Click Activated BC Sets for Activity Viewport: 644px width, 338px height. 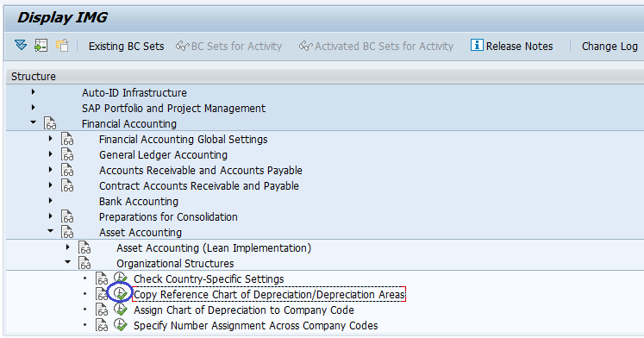pyautogui.click(x=376, y=46)
